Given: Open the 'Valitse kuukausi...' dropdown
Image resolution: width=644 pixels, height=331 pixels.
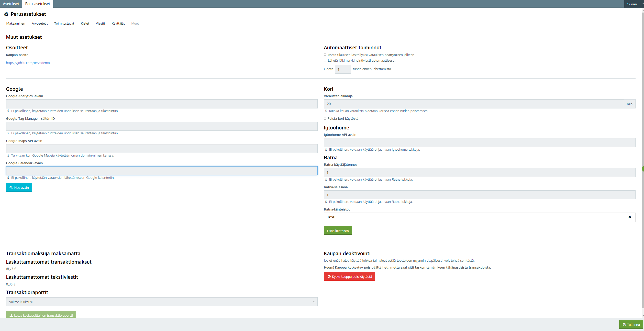Looking at the screenshot, I should click(162, 302).
